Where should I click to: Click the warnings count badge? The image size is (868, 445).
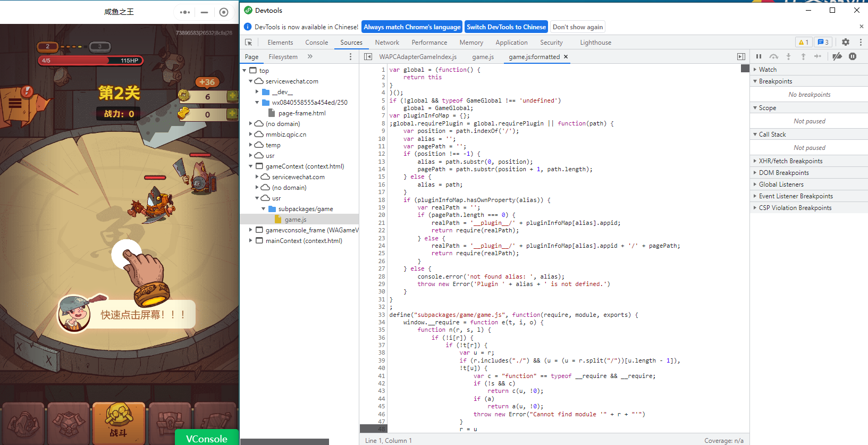coord(803,42)
